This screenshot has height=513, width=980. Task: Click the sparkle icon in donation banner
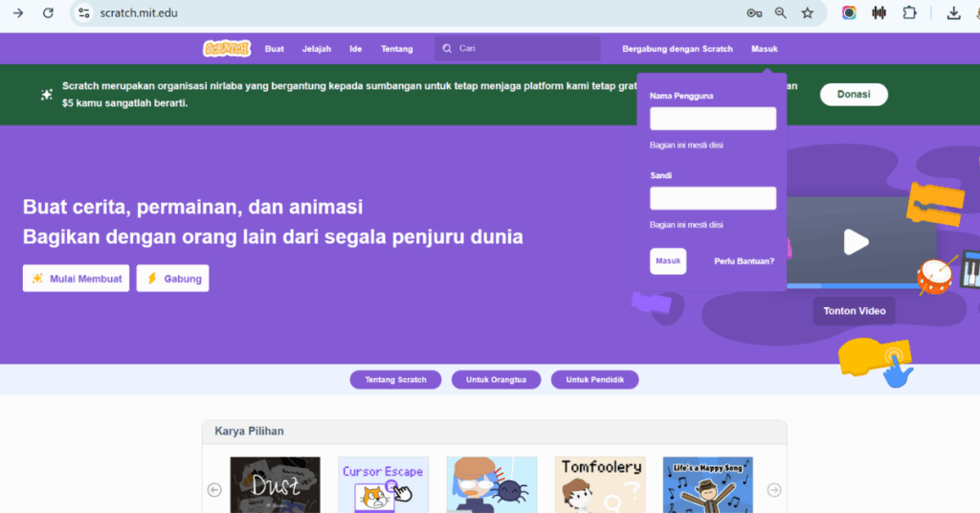[46, 95]
